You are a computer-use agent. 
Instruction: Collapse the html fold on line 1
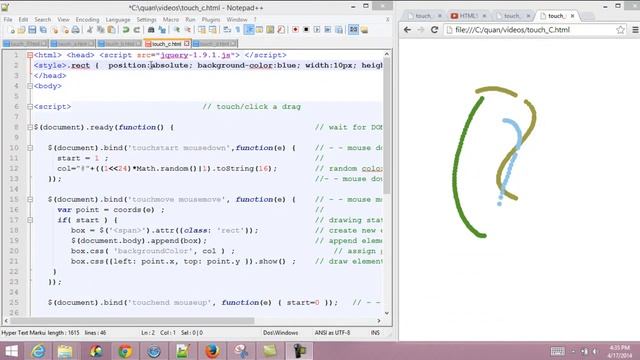30,55
